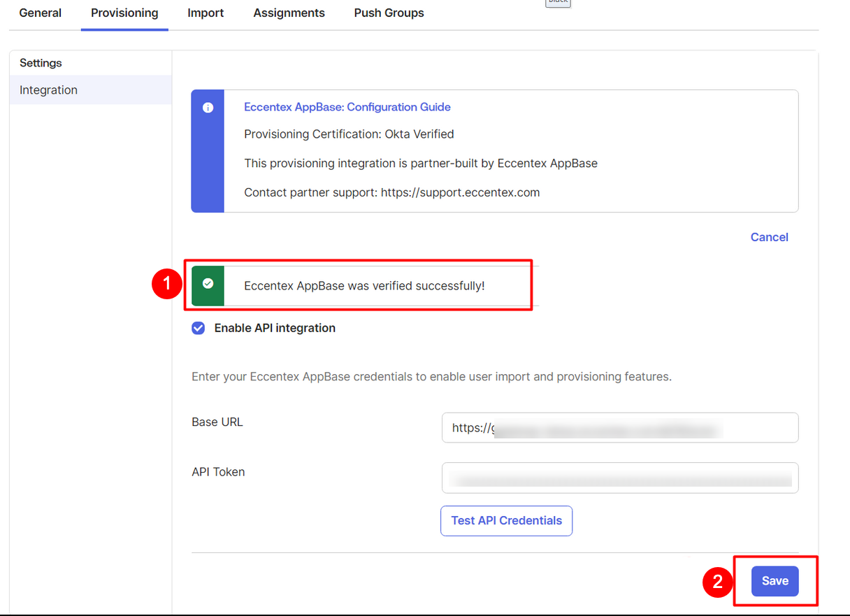Save the provisioning integration settings
This screenshot has width=850, height=616.
[x=775, y=581]
